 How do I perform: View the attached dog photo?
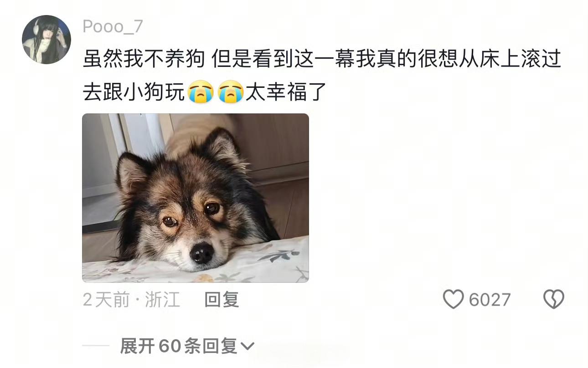click(x=196, y=198)
